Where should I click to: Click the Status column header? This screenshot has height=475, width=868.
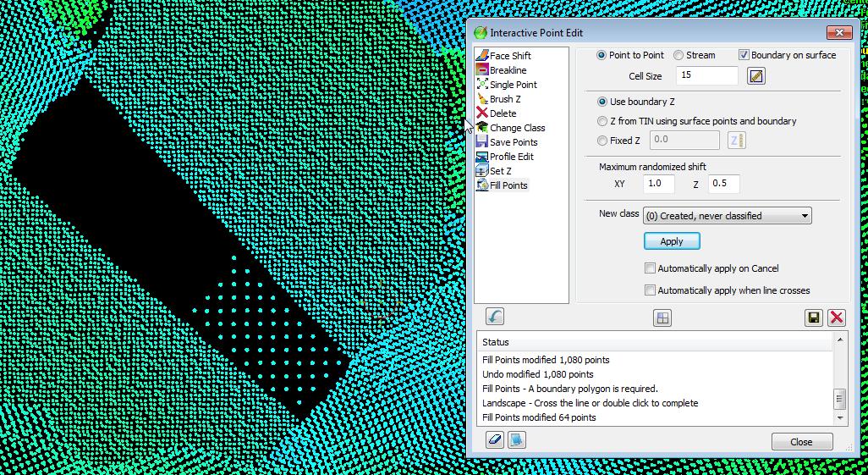coord(656,342)
